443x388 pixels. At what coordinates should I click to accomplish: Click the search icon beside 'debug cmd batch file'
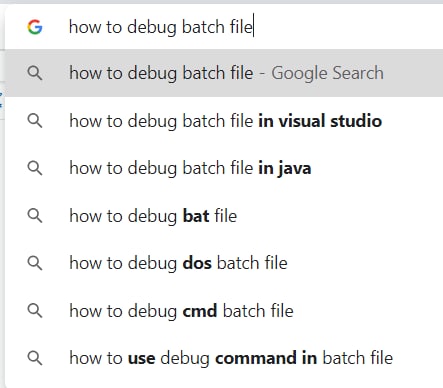35,310
